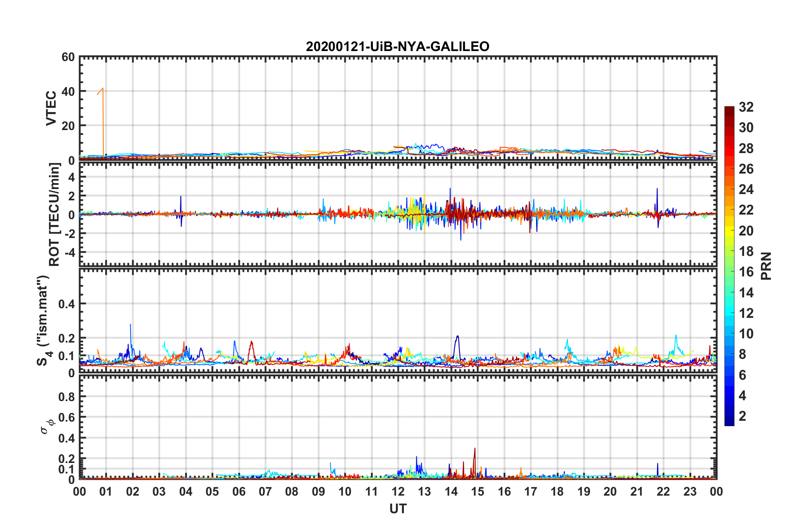The image size is (796, 532).
Task: Click the 30 label on PRN colorbar
Action: (x=746, y=128)
